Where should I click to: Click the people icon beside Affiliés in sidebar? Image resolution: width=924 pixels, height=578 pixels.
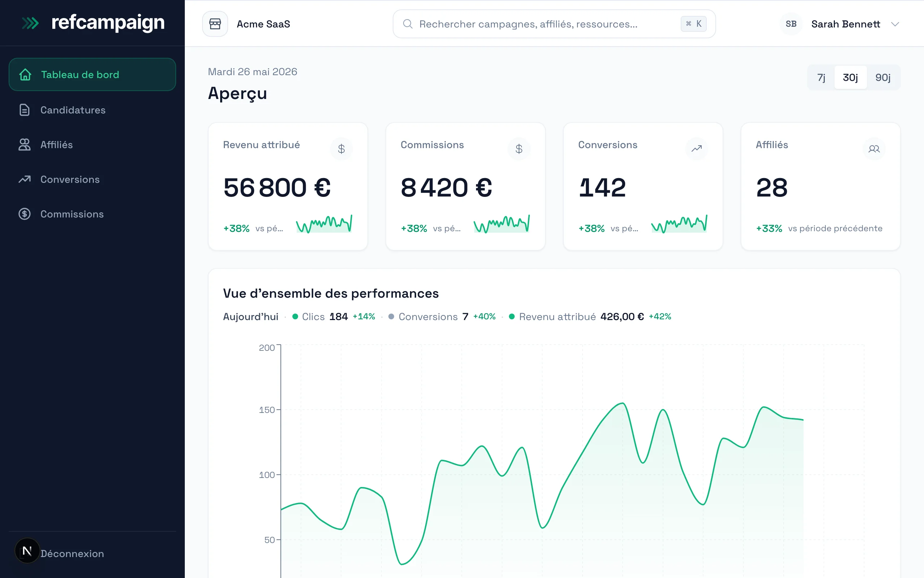tap(25, 144)
